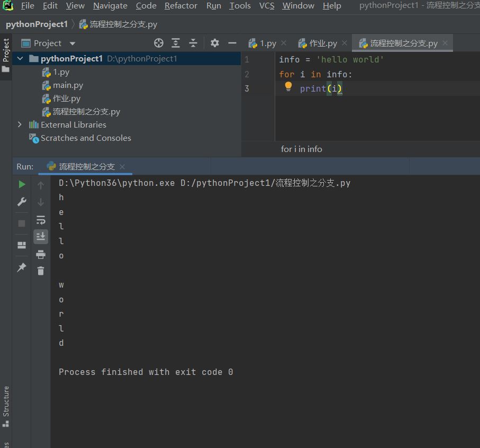The height and width of the screenshot is (448, 480).
Task: Click 'for i in info' editor breadcrumb
Action: tap(302, 149)
